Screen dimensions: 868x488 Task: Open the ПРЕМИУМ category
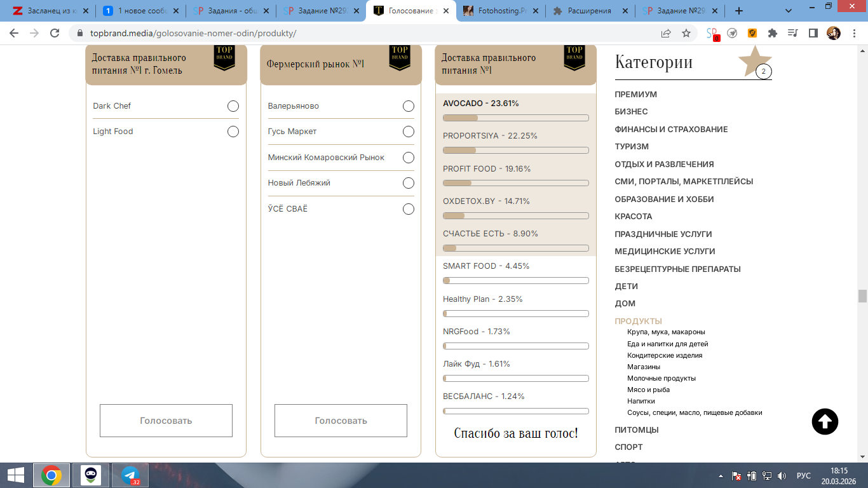coord(636,95)
